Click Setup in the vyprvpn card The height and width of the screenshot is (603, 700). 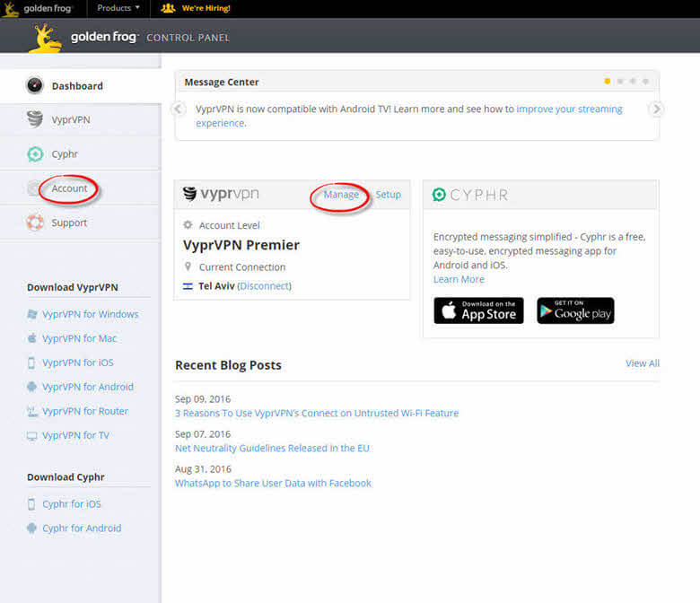388,195
